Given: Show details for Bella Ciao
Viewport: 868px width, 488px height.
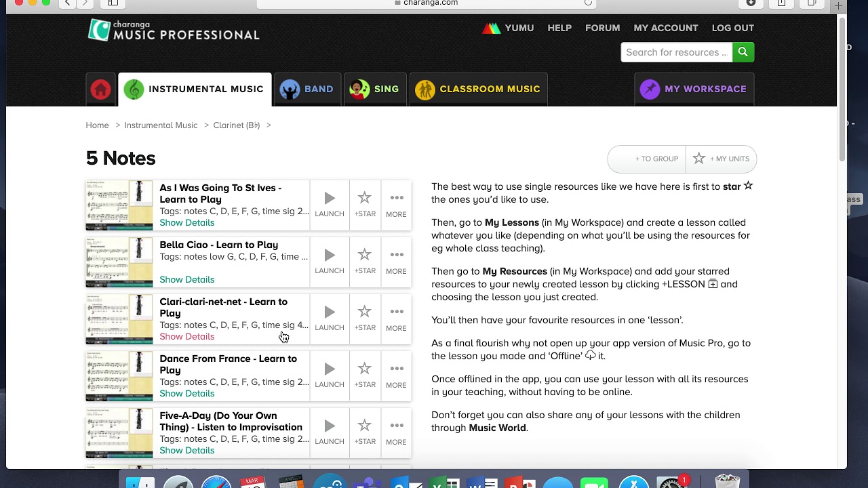Looking at the screenshot, I should pos(186,280).
